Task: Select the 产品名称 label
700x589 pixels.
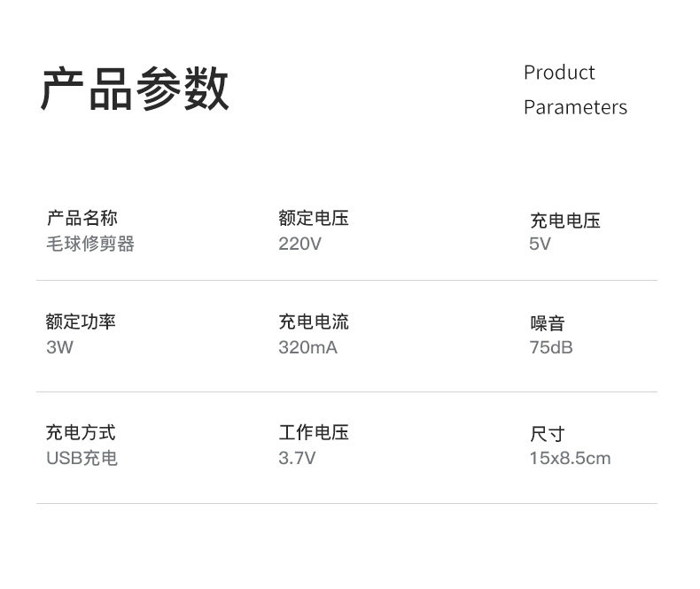Action: pos(82,219)
